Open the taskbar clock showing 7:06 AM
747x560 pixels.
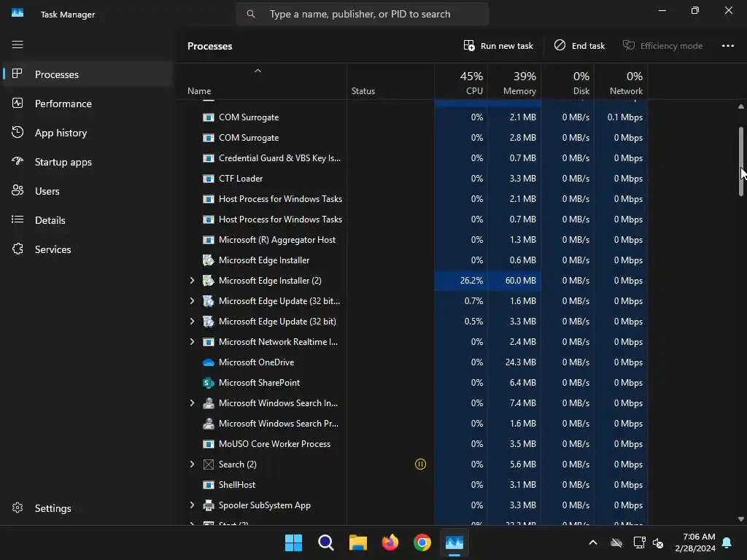(x=695, y=542)
